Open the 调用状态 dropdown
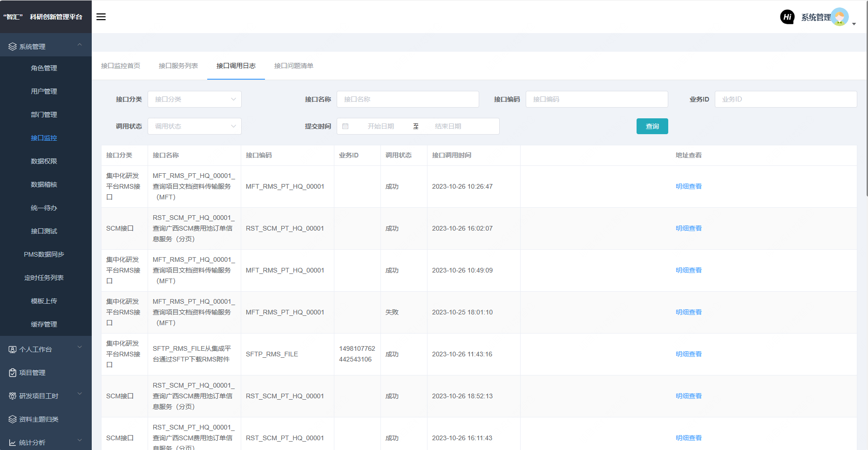This screenshot has height=450, width=868. click(194, 126)
